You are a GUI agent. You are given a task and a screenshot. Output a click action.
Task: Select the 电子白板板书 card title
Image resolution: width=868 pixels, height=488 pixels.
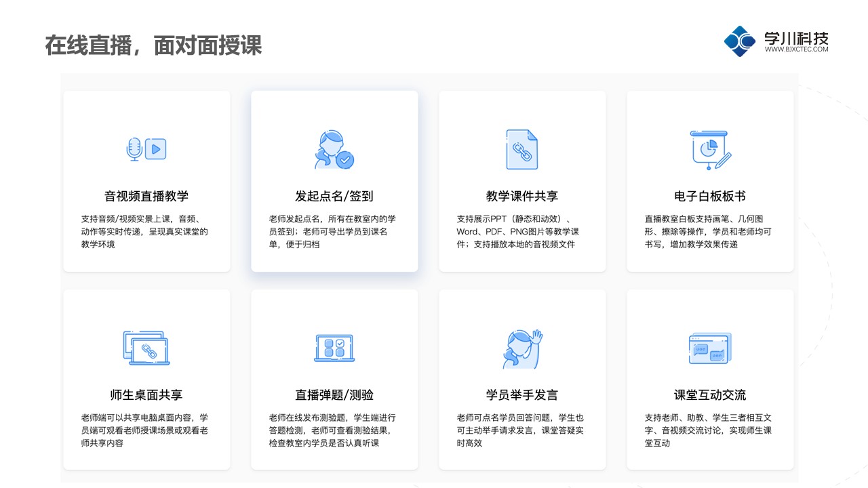[x=710, y=197]
